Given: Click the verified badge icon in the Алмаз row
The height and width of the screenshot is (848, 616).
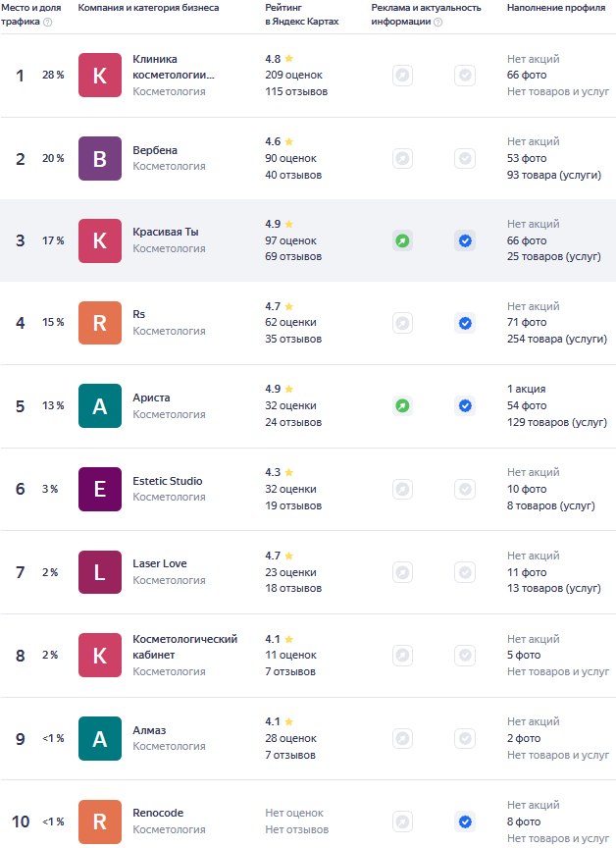Looking at the screenshot, I should point(465,738).
